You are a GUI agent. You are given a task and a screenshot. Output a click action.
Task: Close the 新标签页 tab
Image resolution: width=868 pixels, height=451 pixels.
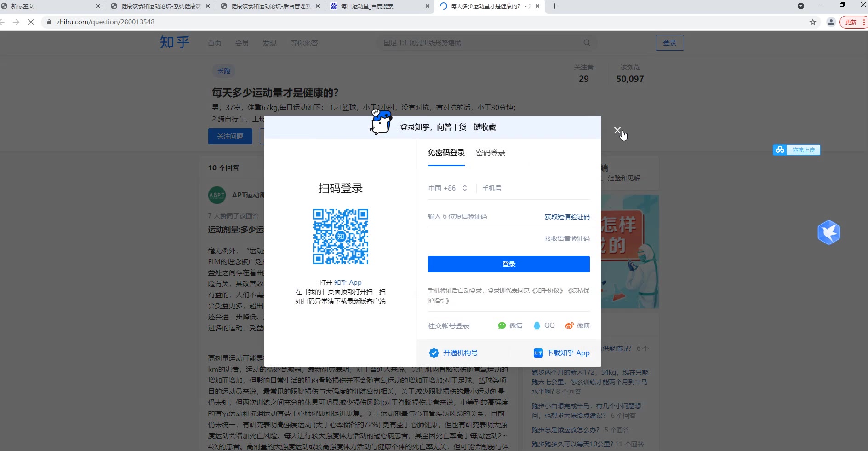(98, 6)
